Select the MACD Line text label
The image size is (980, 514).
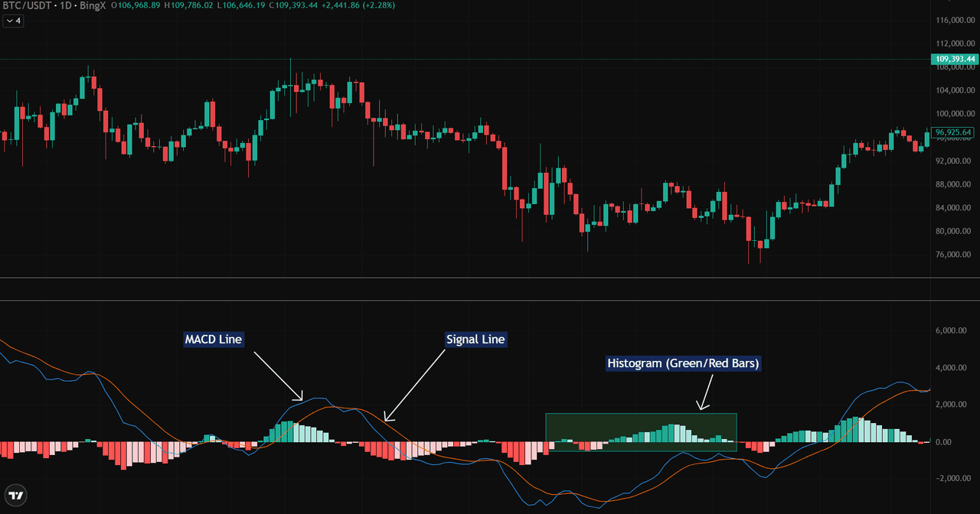click(x=214, y=339)
